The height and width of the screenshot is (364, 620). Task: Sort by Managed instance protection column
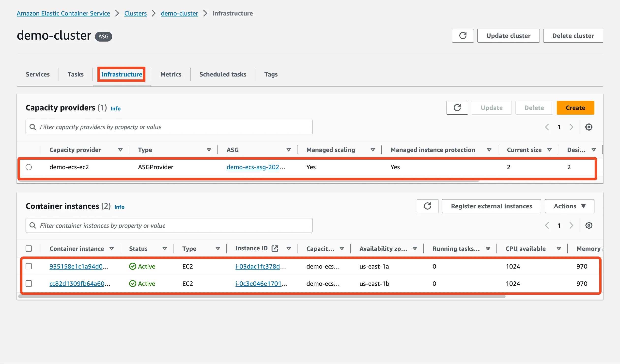click(489, 150)
